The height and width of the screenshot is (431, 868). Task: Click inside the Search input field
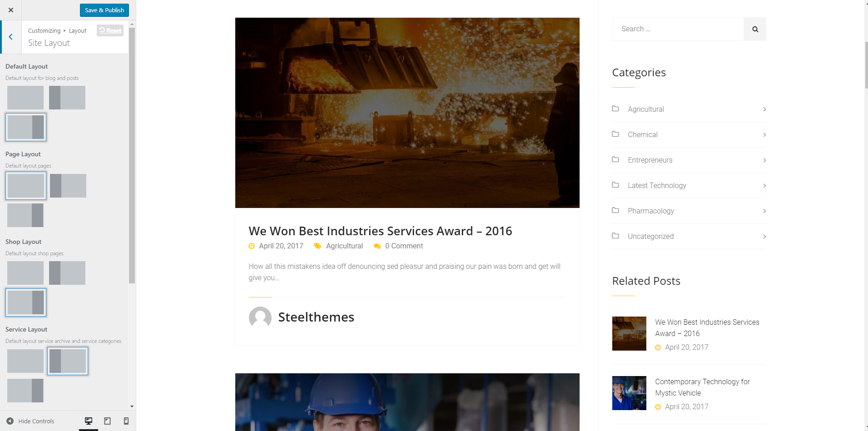(x=678, y=29)
